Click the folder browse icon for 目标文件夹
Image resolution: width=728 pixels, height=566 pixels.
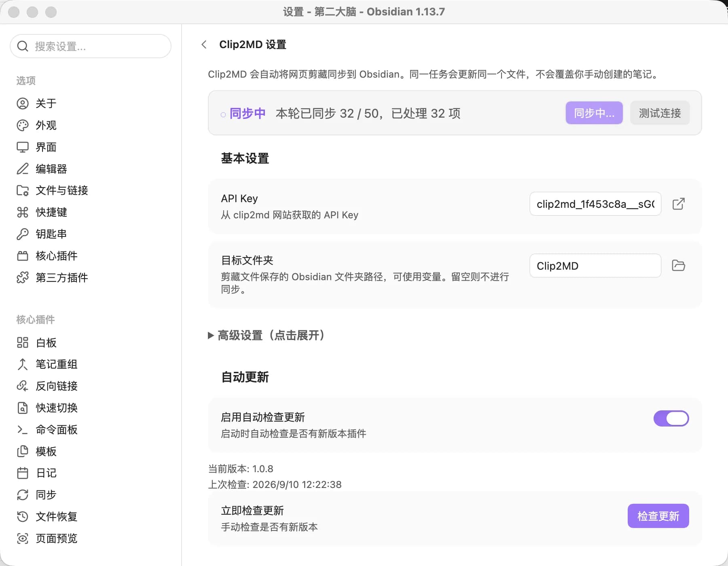click(678, 266)
